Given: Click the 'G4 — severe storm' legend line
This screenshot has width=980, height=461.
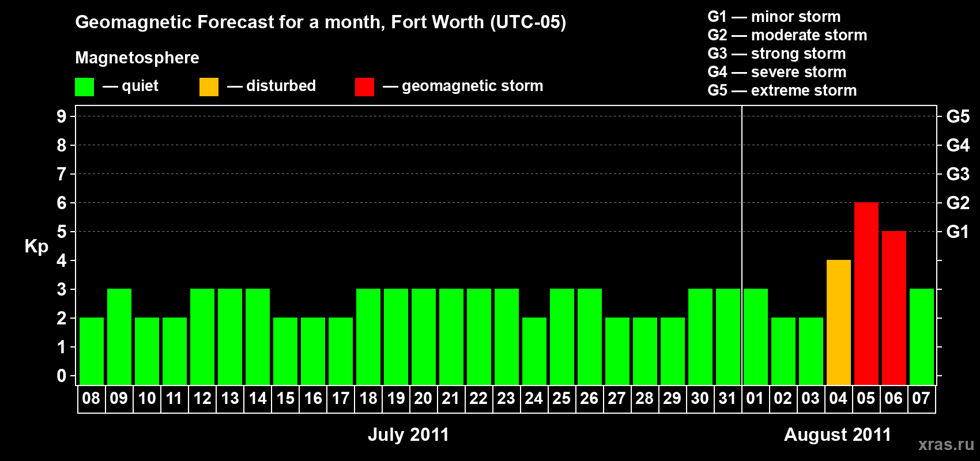Looking at the screenshot, I should point(777,72).
